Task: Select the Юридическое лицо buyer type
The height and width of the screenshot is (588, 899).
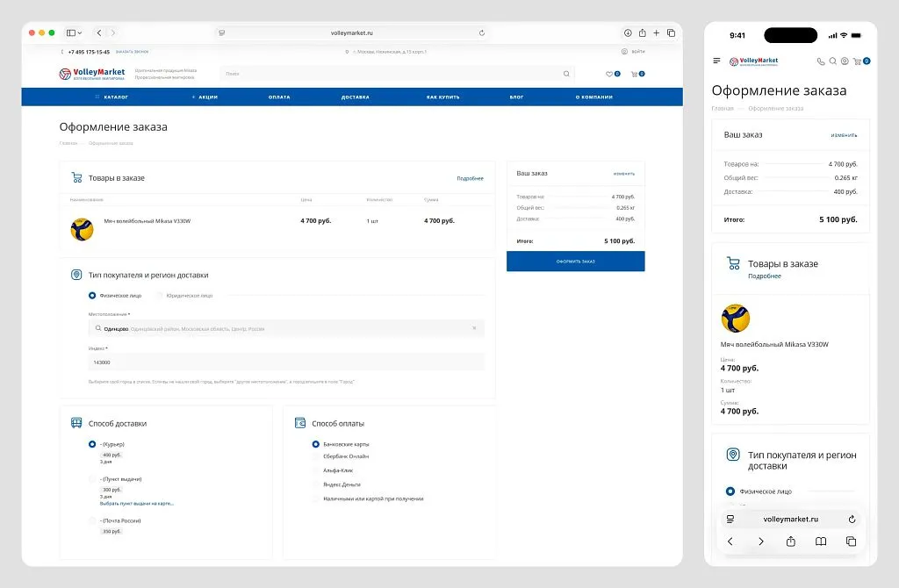Action: point(160,296)
